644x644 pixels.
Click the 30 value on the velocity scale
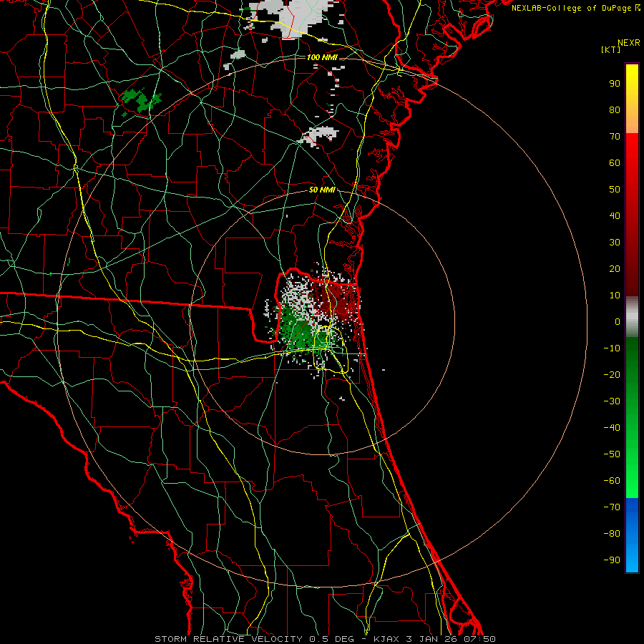click(615, 243)
